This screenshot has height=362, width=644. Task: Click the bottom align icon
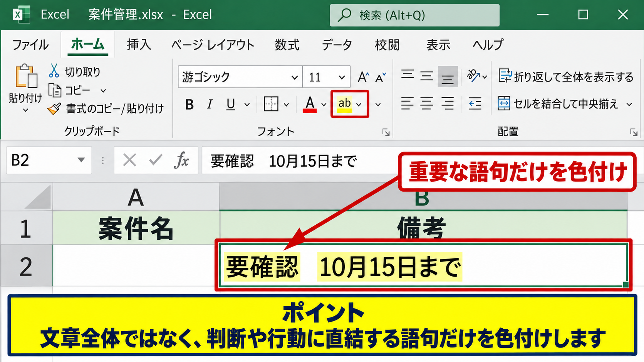448,77
